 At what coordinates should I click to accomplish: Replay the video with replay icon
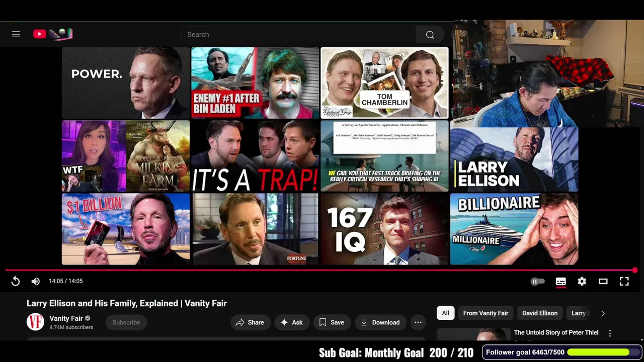coord(16,282)
